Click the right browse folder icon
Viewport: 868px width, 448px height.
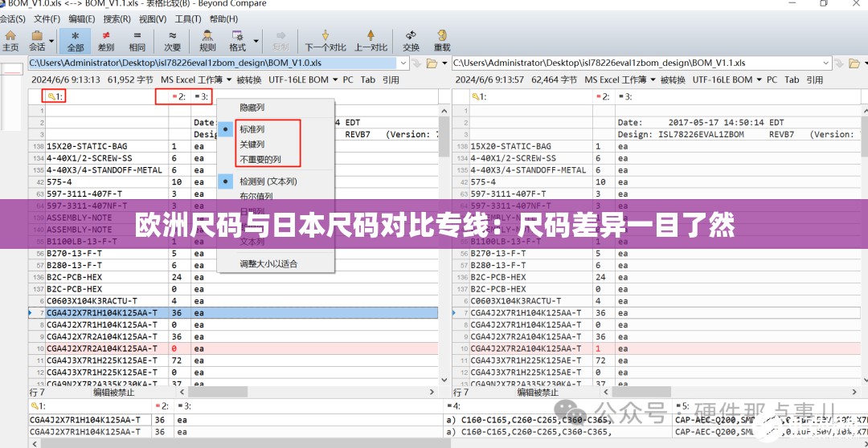point(854,63)
